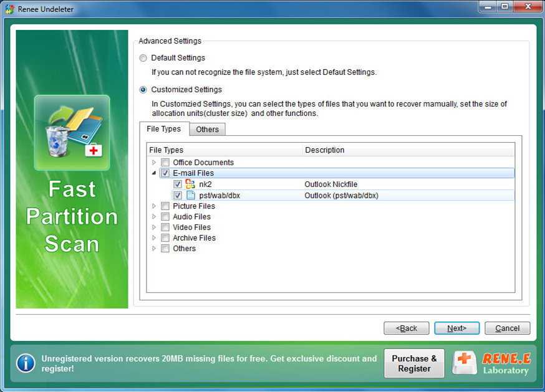Select the Default Settings radio button
This screenshot has height=392, width=545.
point(143,58)
